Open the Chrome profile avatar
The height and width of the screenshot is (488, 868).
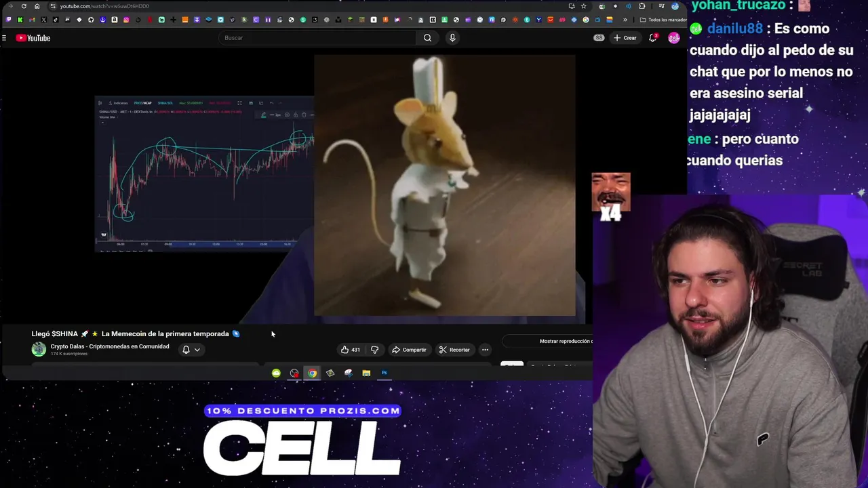(675, 6)
